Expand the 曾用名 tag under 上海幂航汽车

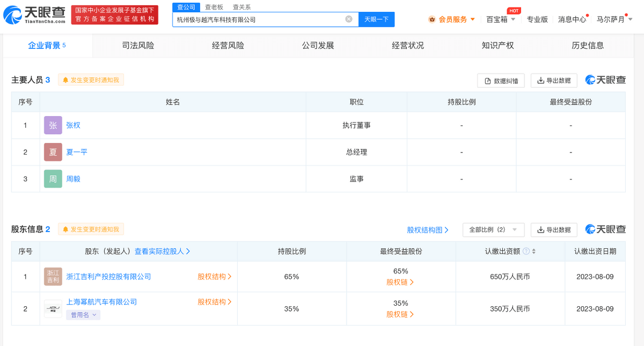[x=83, y=315]
